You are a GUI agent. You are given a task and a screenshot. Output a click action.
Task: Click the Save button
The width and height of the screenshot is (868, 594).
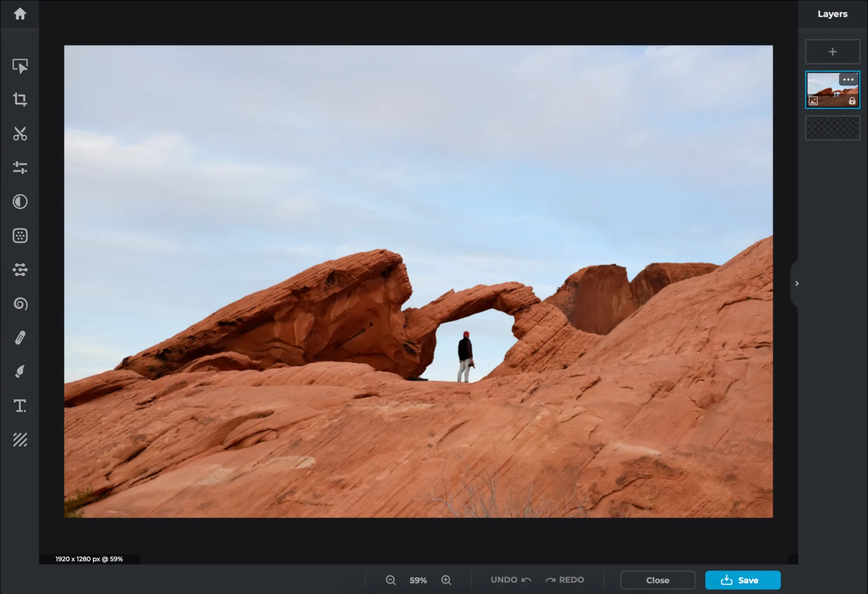point(742,580)
